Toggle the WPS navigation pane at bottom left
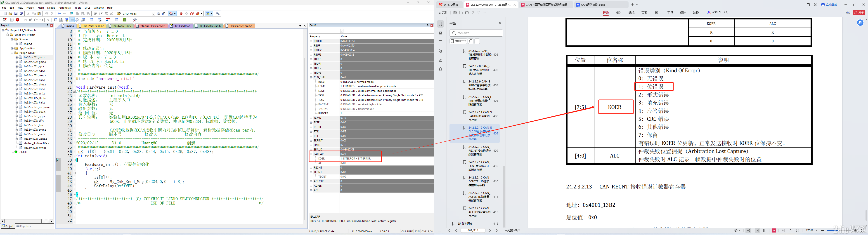This screenshot has height=235, width=868. tap(440, 231)
